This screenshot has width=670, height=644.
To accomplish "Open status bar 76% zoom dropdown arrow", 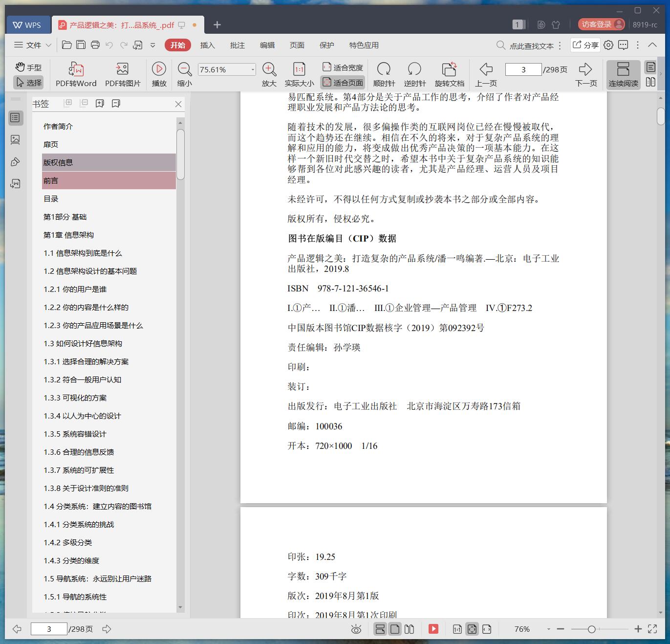I will [x=548, y=629].
